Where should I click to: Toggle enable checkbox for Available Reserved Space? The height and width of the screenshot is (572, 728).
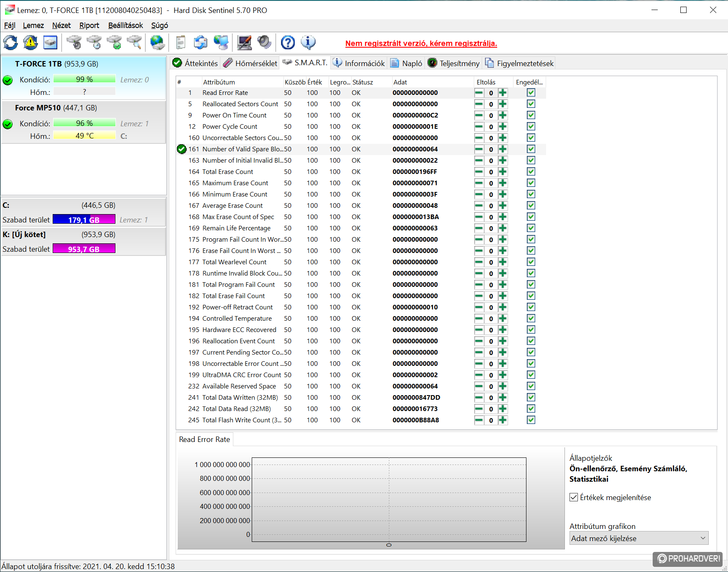click(531, 386)
